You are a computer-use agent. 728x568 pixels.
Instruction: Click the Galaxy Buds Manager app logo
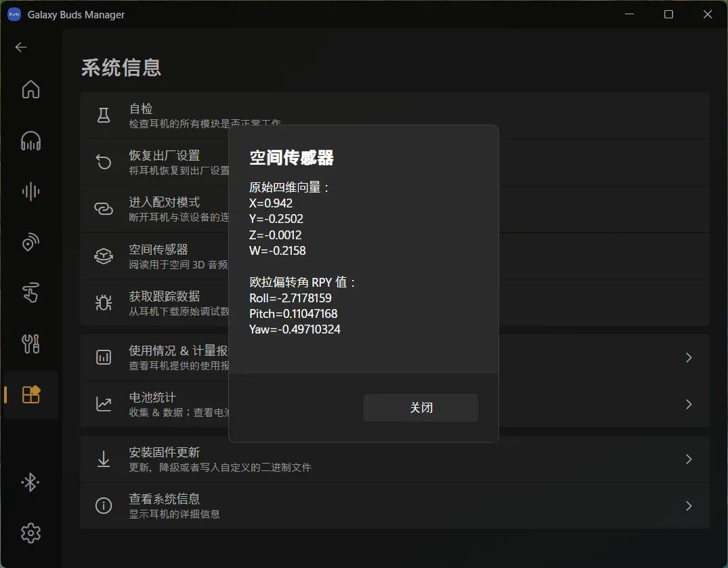point(14,14)
